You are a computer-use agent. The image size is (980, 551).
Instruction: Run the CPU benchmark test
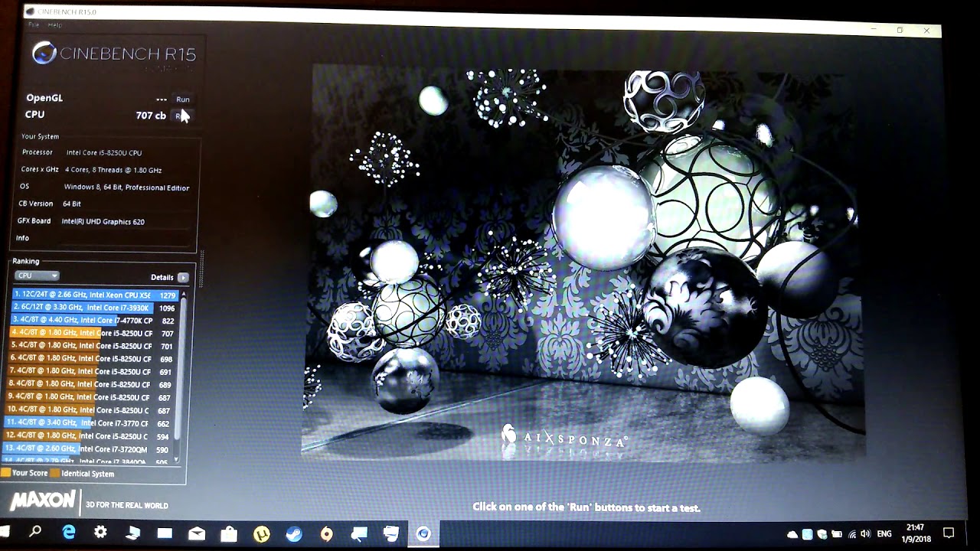tap(181, 116)
